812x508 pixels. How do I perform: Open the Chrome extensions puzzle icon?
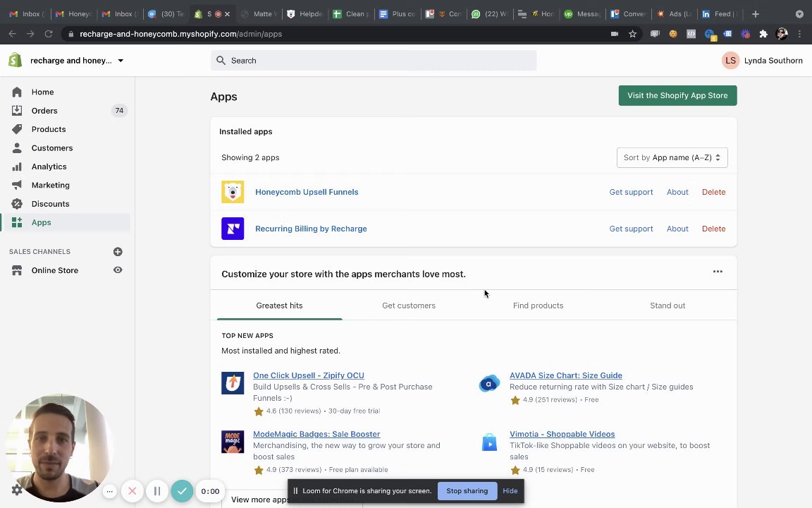click(x=763, y=34)
